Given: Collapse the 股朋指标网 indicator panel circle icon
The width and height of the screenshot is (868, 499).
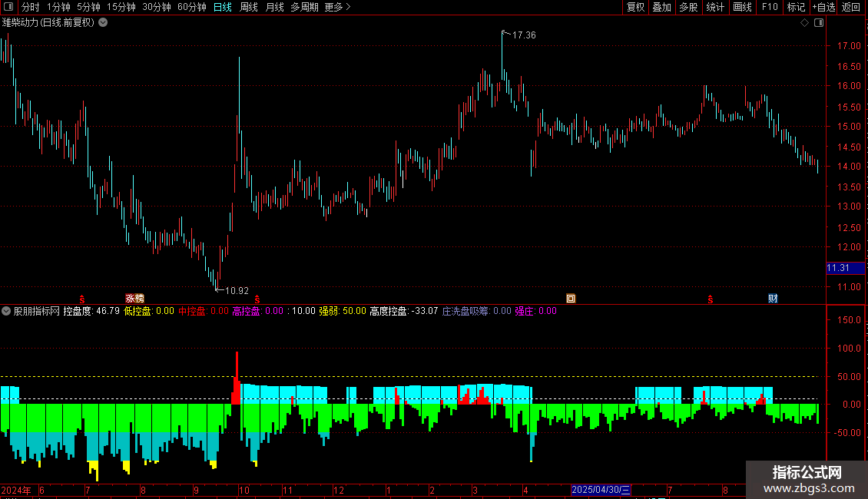Looking at the screenshot, I should pos(6,311).
